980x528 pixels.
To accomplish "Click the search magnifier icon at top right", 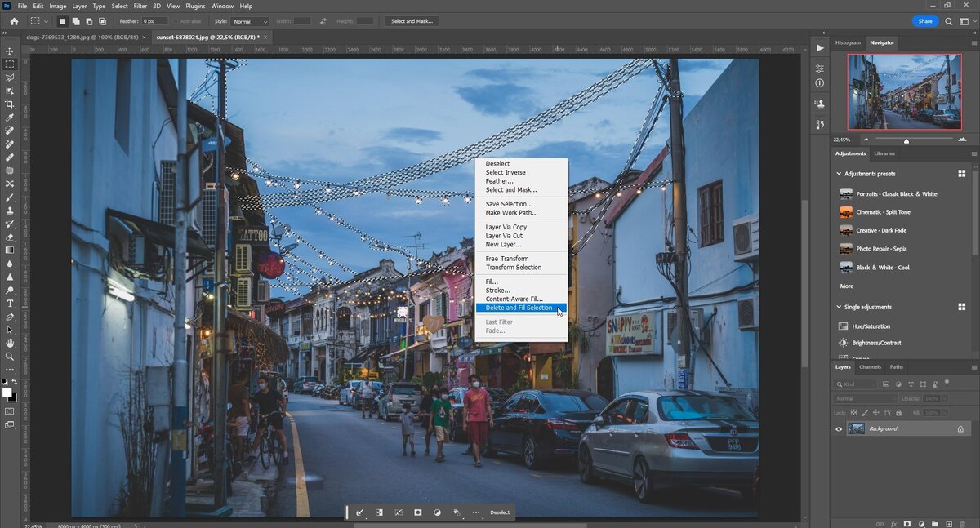I will [951, 21].
